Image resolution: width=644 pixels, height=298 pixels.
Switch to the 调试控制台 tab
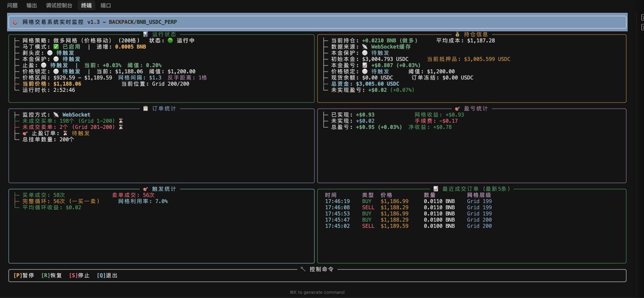[x=59, y=5]
